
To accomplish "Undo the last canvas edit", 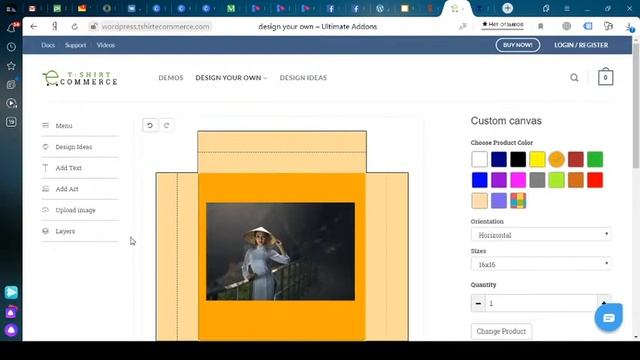I will (150, 125).
